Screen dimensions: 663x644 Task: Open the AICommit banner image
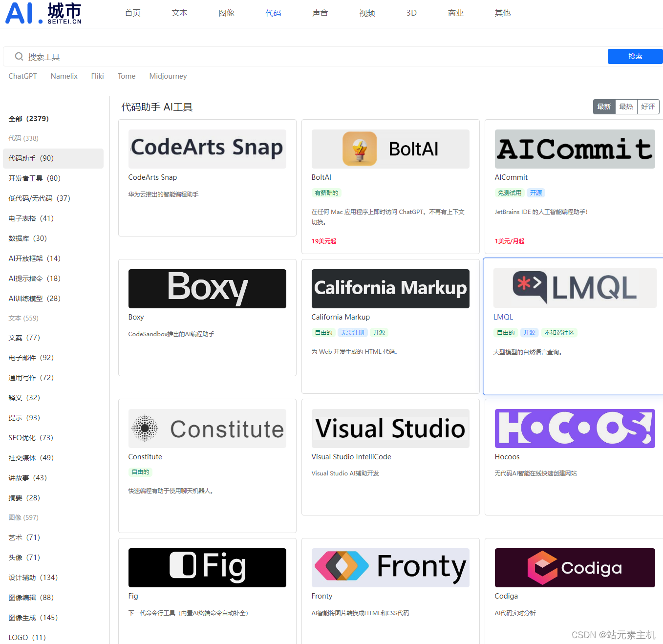coord(575,149)
